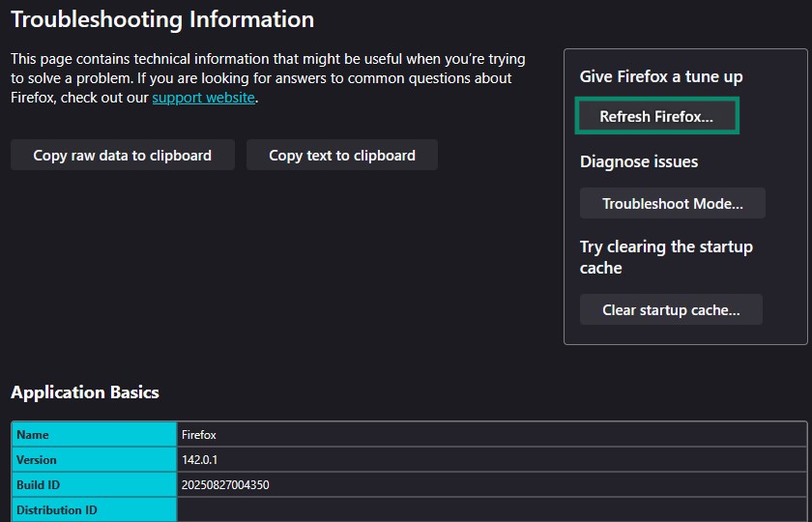The width and height of the screenshot is (812, 522).
Task: Click the introductory paragraph text
Action: (261, 78)
